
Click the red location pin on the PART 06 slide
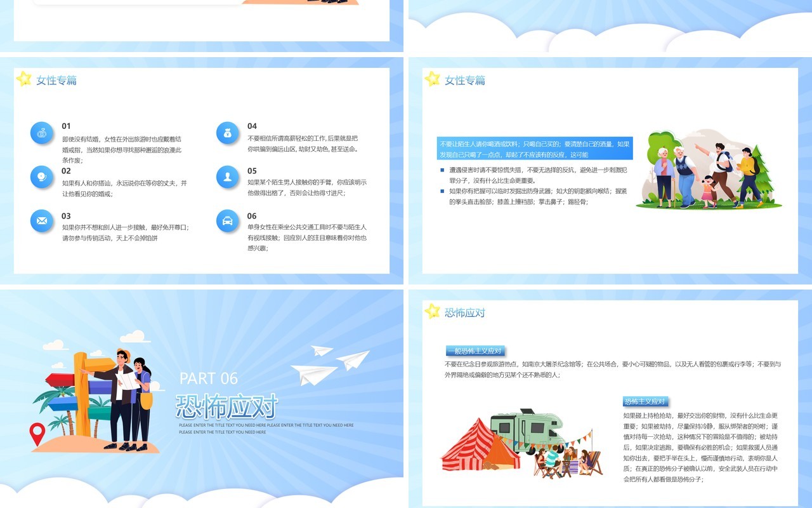[37, 434]
